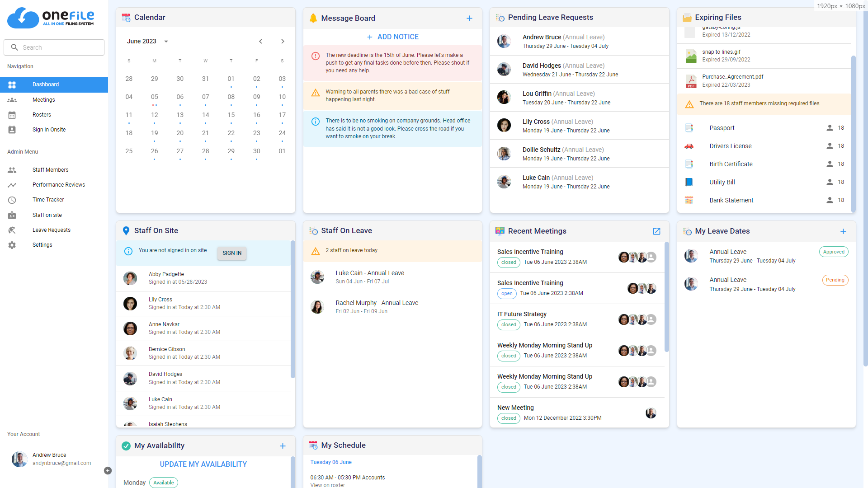Click the Sign In Onsite badge icon

[x=12, y=130]
